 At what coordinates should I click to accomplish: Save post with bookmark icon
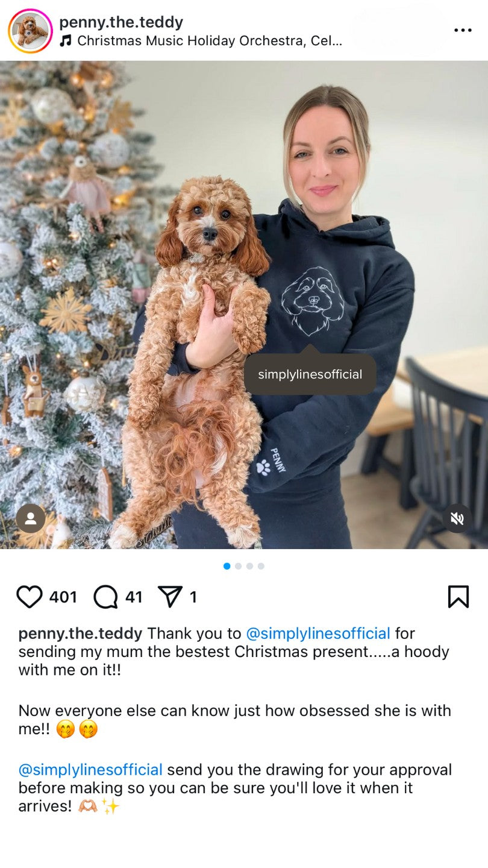click(458, 597)
